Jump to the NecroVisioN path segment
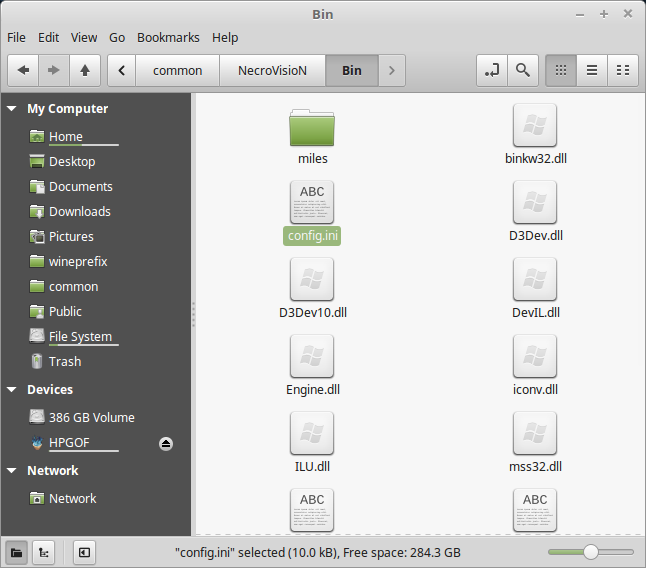The image size is (646, 568). pyautogui.click(x=272, y=70)
